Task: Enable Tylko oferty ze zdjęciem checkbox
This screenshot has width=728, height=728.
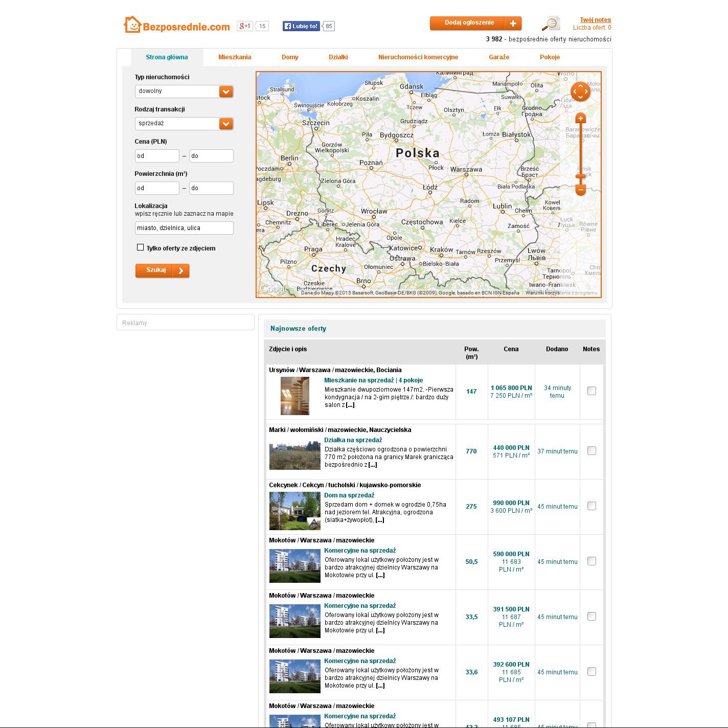Action: point(141,247)
